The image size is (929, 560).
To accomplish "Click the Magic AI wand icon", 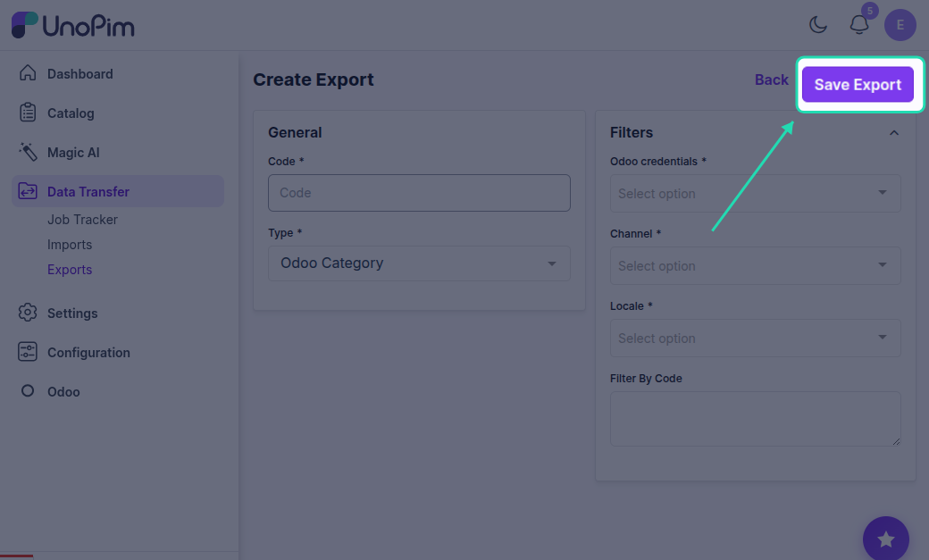I will pyautogui.click(x=28, y=152).
